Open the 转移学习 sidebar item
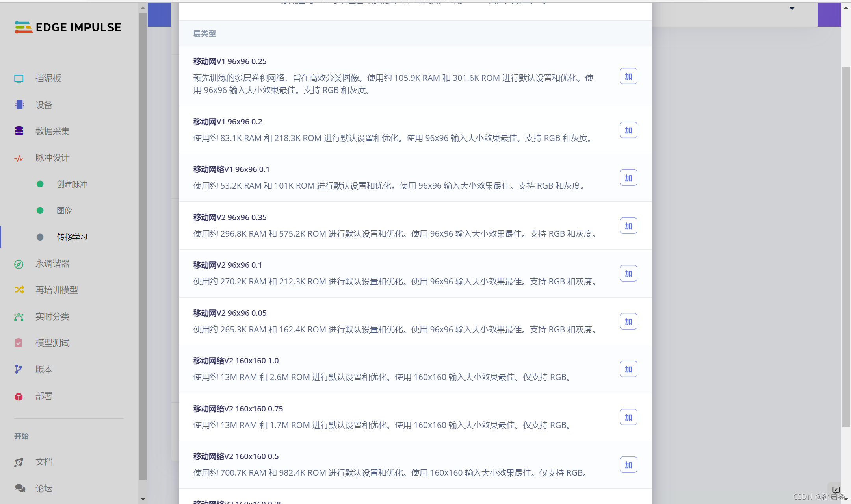The width and height of the screenshot is (851, 504). pos(72,237)
